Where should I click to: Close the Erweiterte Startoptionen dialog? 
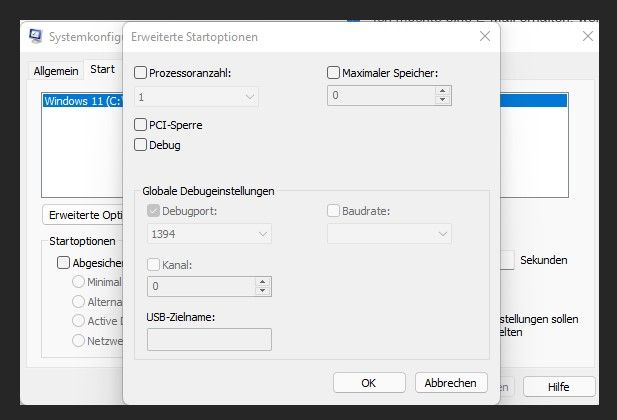(485, 36)
